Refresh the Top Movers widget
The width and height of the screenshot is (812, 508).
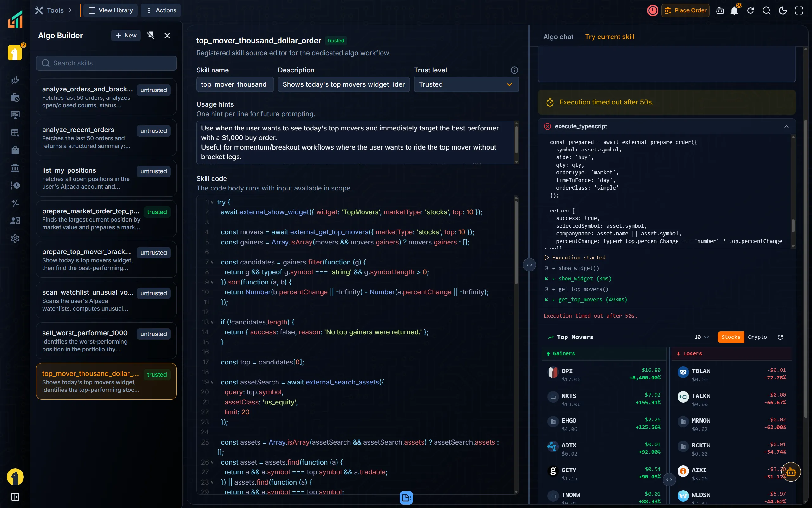click(781, 337)
